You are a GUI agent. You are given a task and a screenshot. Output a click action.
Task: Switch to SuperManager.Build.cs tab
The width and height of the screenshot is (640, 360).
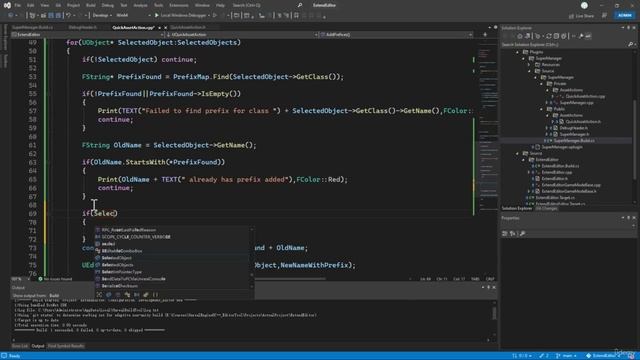coord(33,27)
